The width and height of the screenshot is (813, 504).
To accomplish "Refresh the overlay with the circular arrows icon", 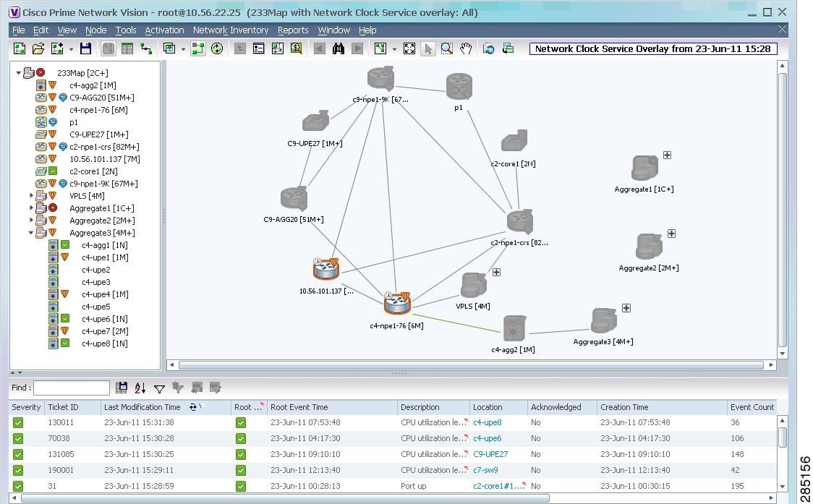I will pos(217,48).
